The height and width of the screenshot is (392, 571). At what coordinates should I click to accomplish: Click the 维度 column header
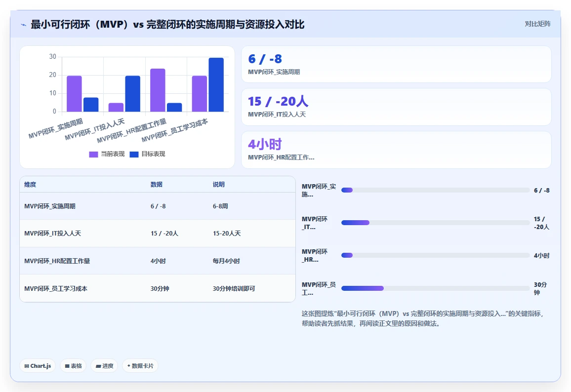coord(30,185)
